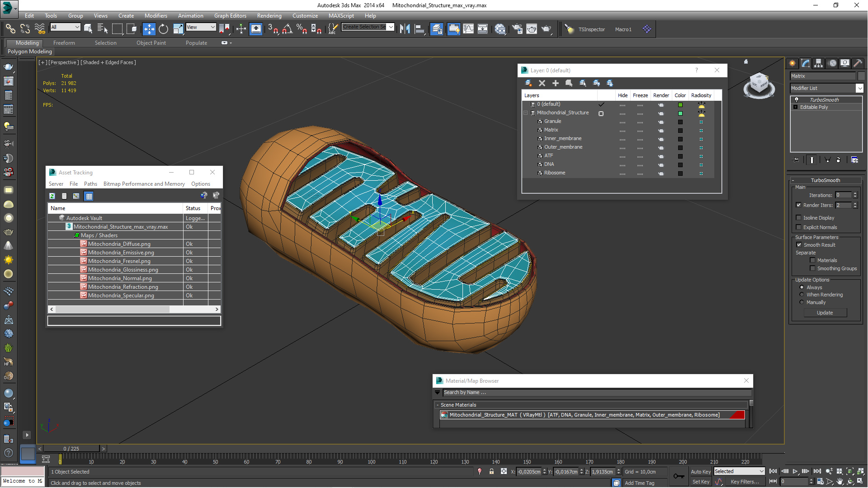The image size is (868, 488).
Task: Collapse the Mitochondrial_Structure layer tree
Action: point(526,113)
